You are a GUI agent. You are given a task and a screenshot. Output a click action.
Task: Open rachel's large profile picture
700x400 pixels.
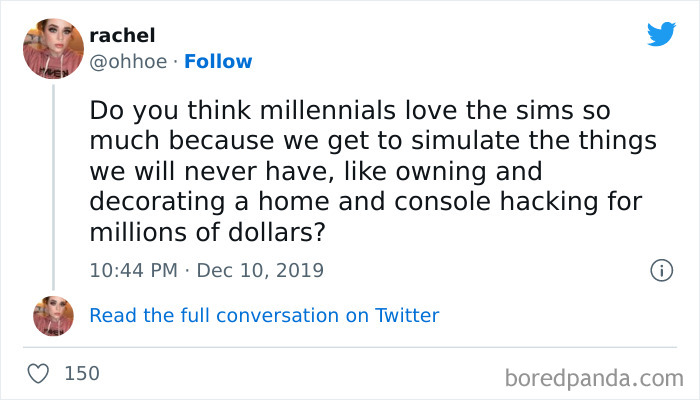tap(54, 49)
